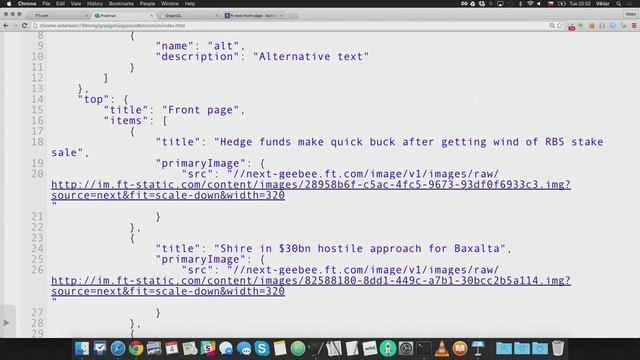
Task: Open the Time Machine icon in dock
Action: (x=406, y=348)
